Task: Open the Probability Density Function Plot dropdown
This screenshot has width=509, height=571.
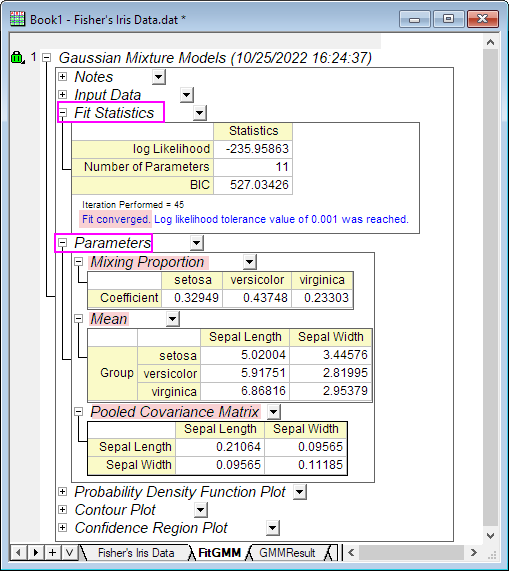Action: [x=300, y=492]
